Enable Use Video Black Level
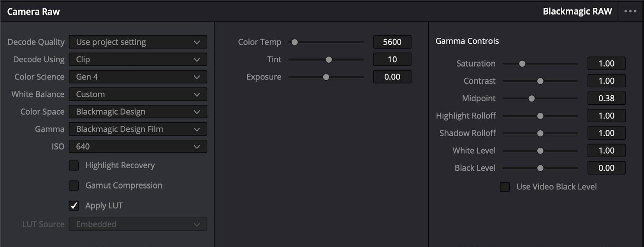The width and height of the screenshot is (644, 247). [x=505, y=187]
